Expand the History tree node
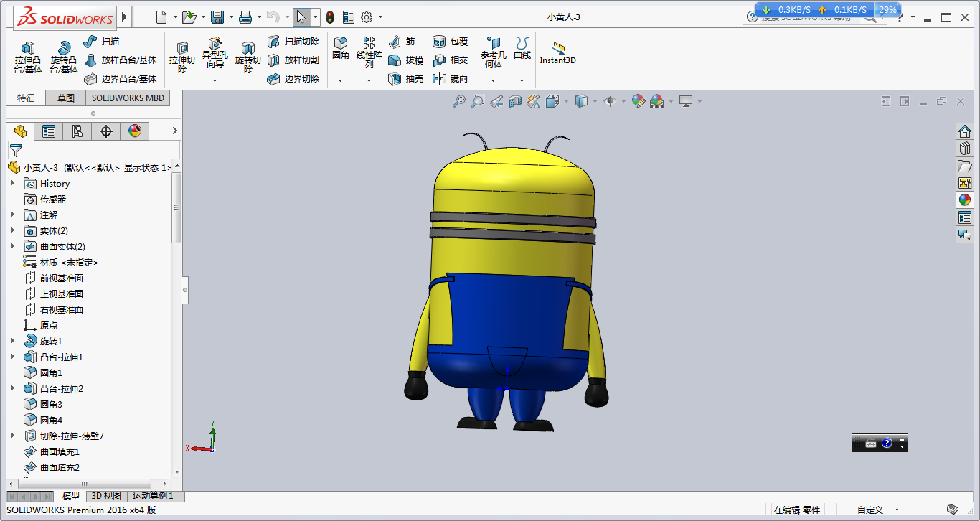 coord(13,184)
